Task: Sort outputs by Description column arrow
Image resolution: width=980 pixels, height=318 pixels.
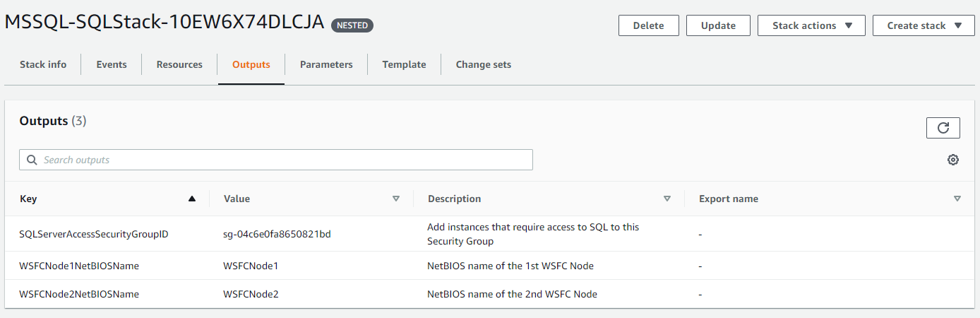Action: [667, 199]
